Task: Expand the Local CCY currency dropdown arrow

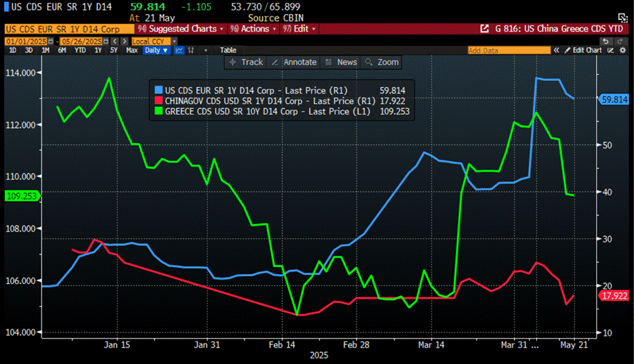Action: click(175, 41)
